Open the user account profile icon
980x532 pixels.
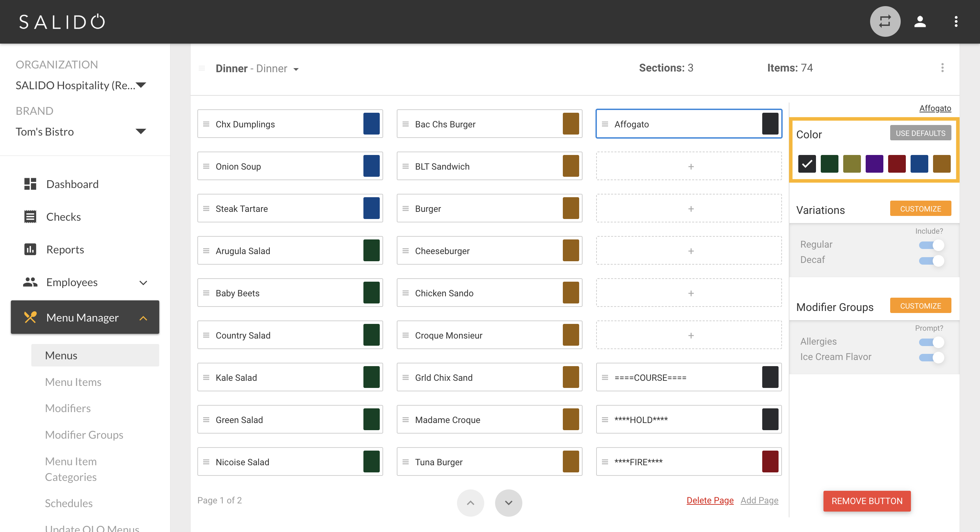[919, 21]
